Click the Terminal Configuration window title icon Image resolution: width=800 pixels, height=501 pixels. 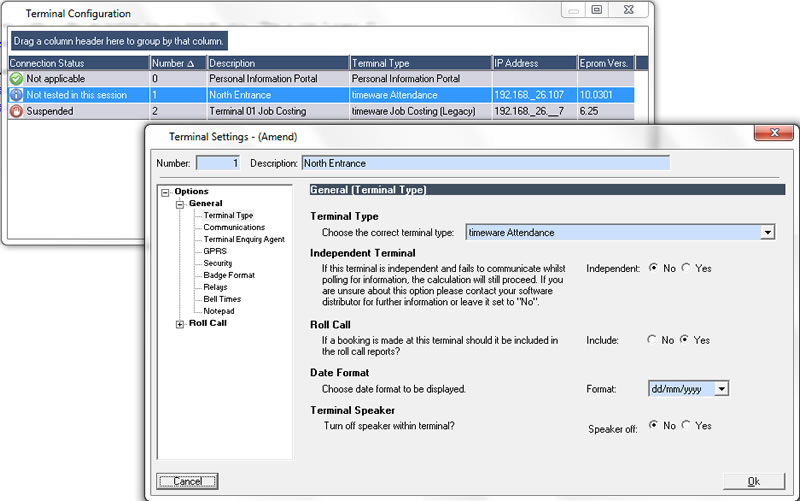[x=12, y=13]
